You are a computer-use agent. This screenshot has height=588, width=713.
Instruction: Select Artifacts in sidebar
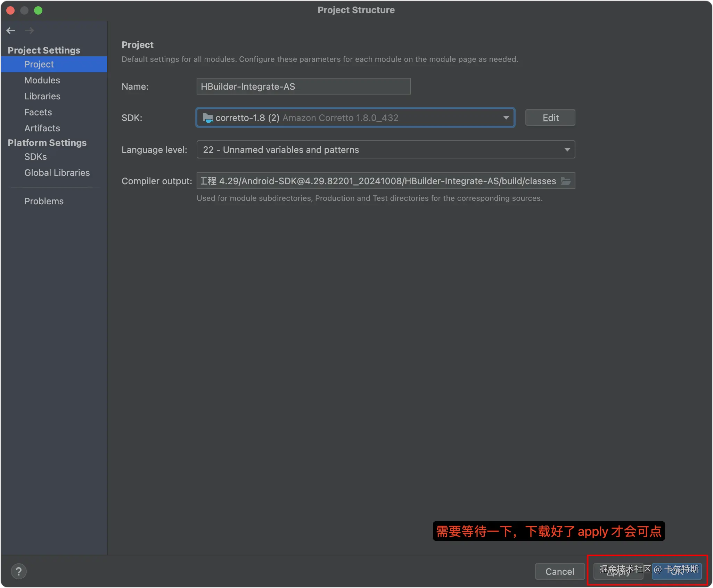[42, 128]
